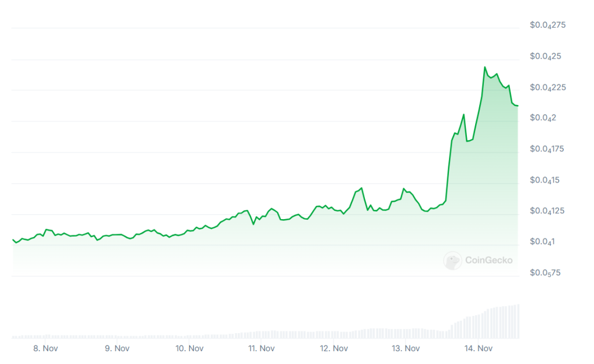Click the bottom-most price axis label

(x=545, y=273)
